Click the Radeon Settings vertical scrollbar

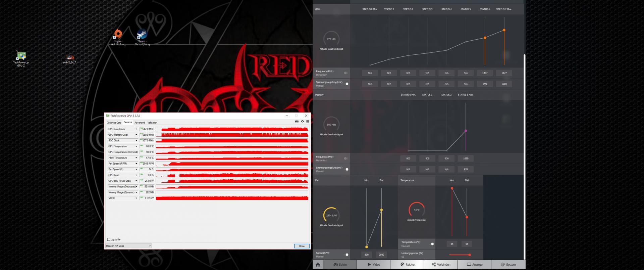coord(524,156)
